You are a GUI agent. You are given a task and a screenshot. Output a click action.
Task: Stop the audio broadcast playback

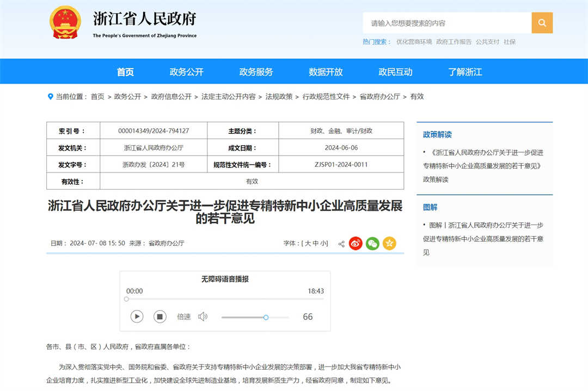(160, 316)
